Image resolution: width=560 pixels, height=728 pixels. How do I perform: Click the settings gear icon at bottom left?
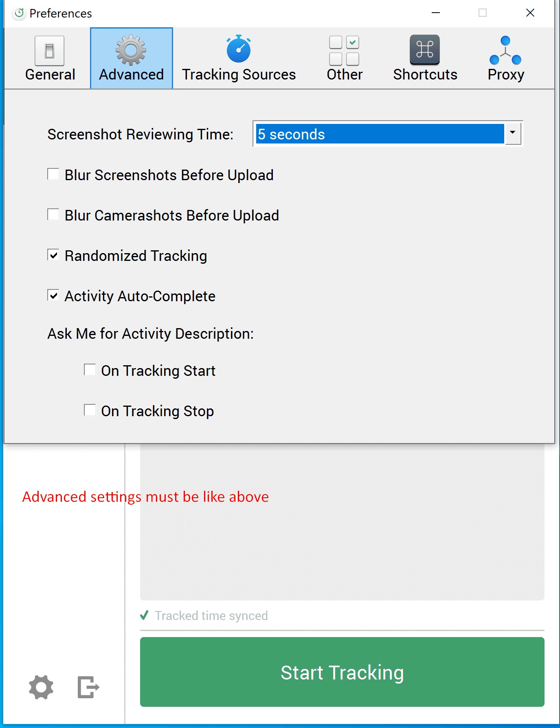tap(41, 687)
